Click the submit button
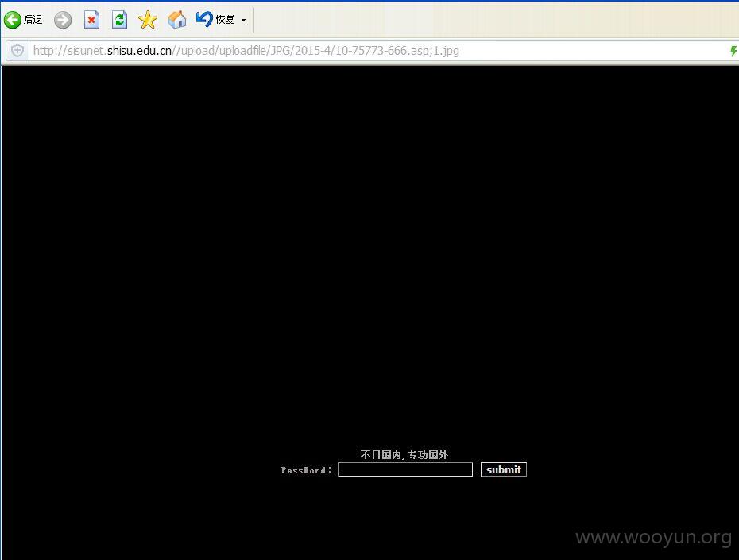 point(503,469)
